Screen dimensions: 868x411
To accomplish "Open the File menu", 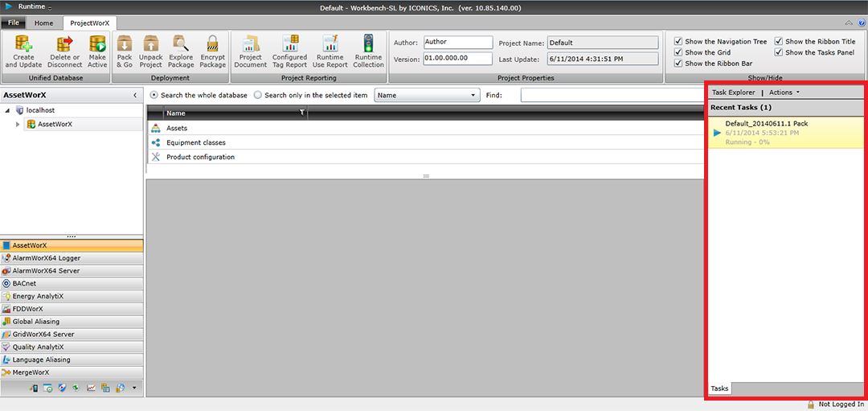I will [14, 23].
